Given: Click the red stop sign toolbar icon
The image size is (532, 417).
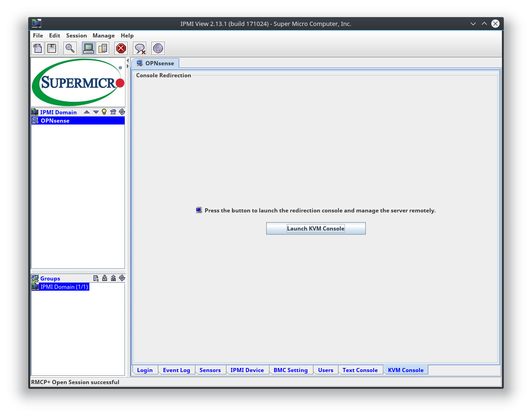Looking at the screenshot, I should (x=121, y=48).
